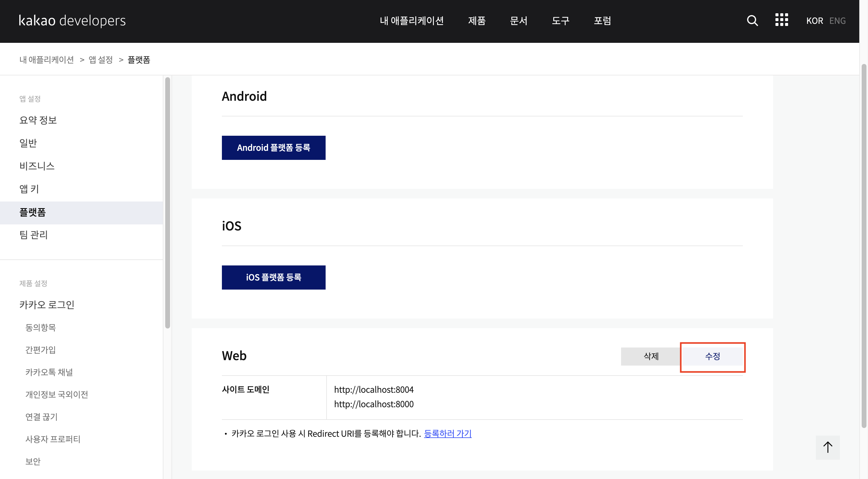Open 도구 top menu
Viewport: 868px width, 479px height.
click(560, 21)
